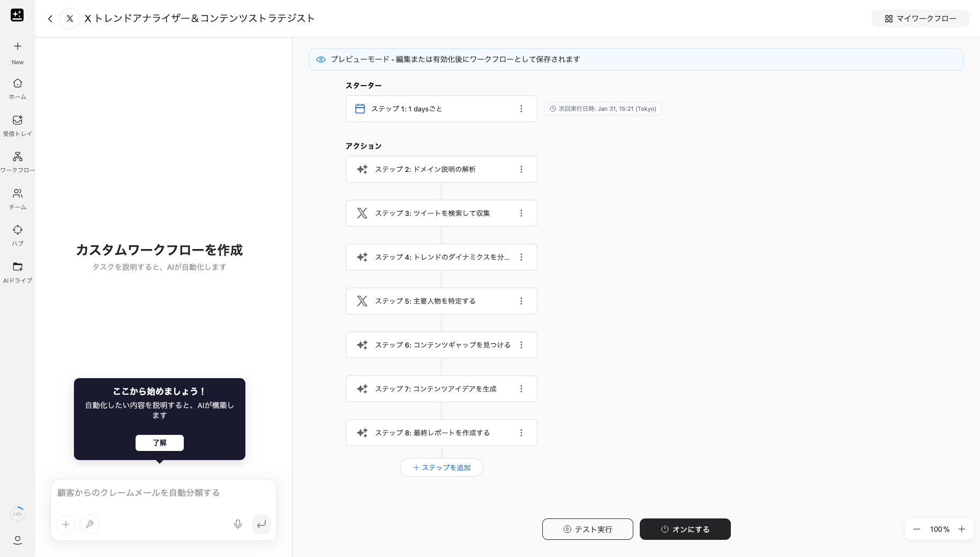
Task: Open the options menu for ステップ 1
Action: 521,109
